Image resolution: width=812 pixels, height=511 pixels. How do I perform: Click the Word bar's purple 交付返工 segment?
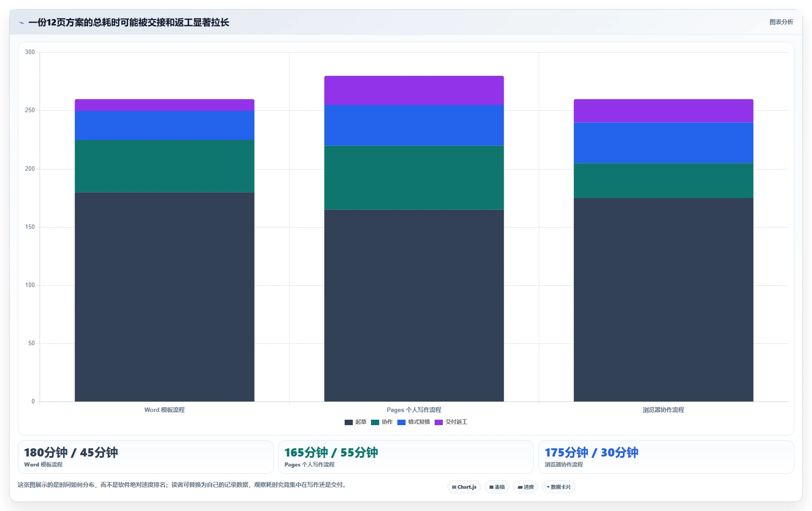pos(165,105)
